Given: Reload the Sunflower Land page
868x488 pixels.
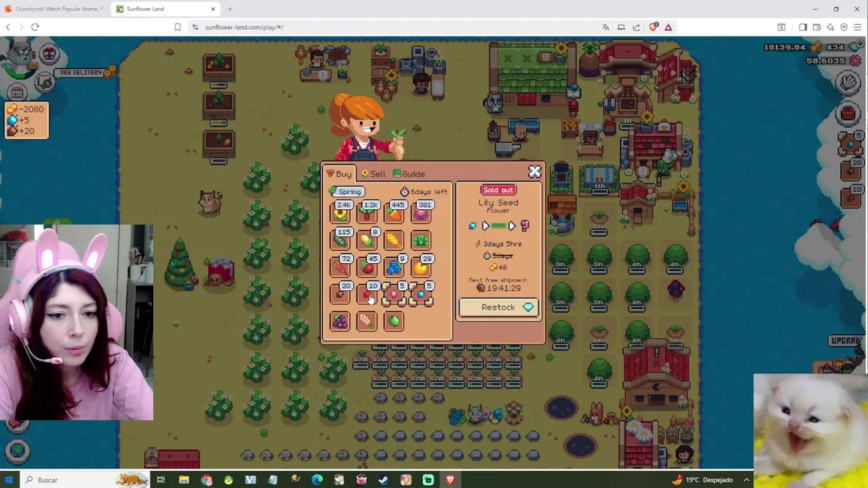Looking at the screenshot, I should point(35,27).
